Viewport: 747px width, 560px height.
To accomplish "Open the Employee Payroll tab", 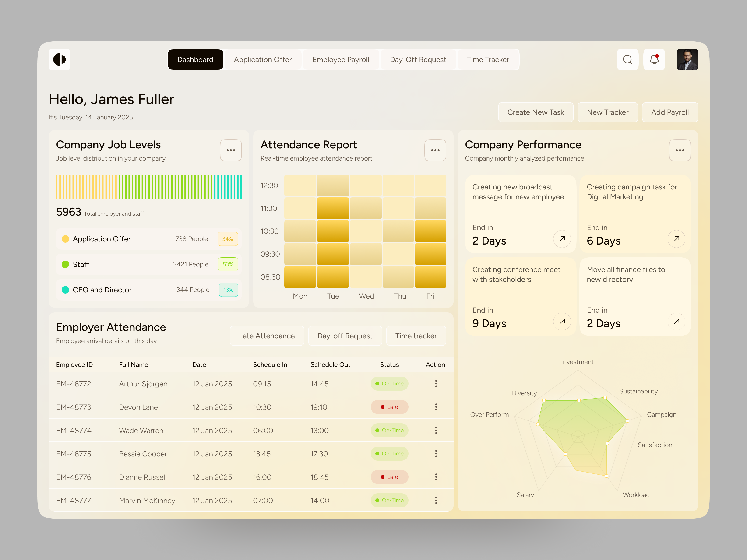I will [341, 59].
